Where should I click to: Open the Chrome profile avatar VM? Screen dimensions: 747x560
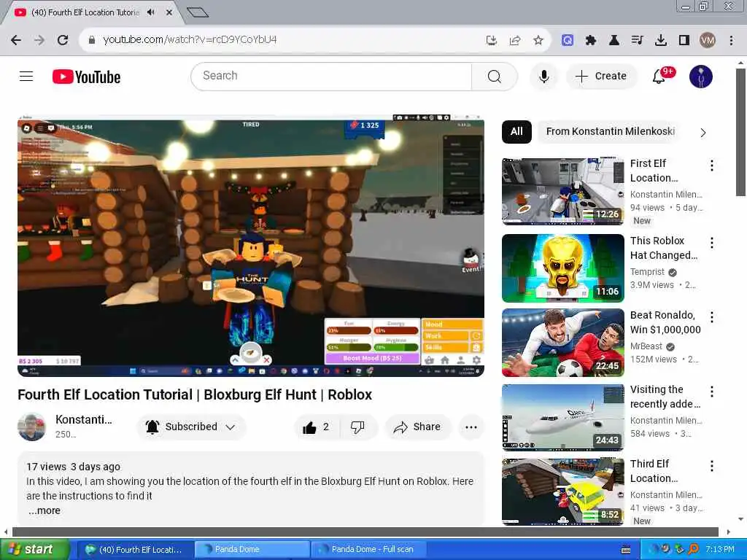(x=708, y=40)
